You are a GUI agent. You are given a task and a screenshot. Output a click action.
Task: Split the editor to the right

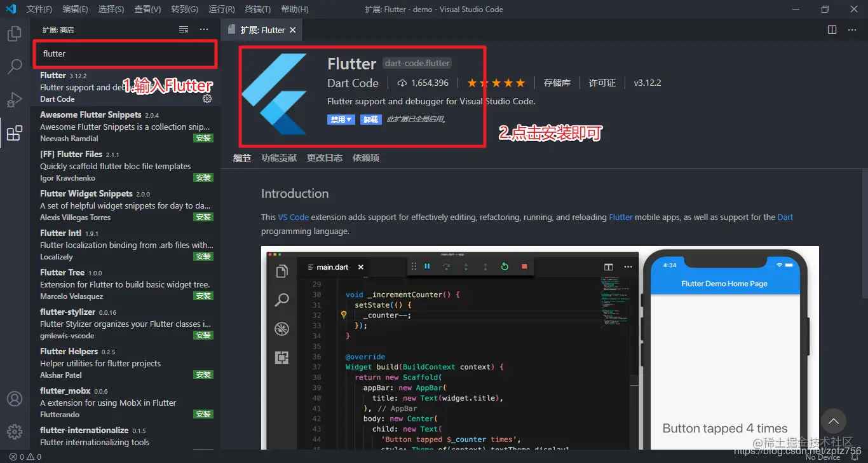click(832, 29)
